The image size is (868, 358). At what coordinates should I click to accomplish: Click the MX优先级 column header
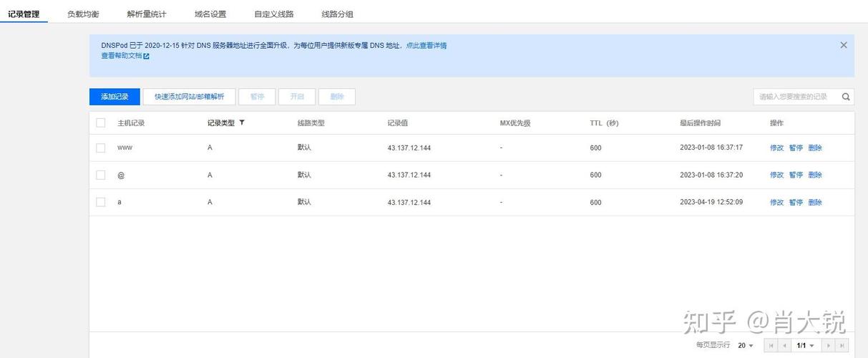pyautogui.click(x=515, y=123)
